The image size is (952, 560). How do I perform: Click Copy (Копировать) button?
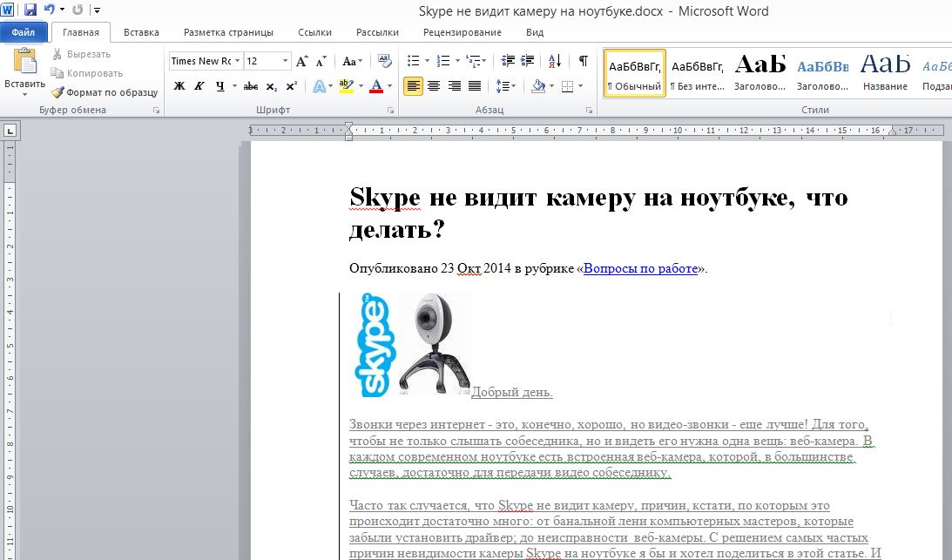87,73
